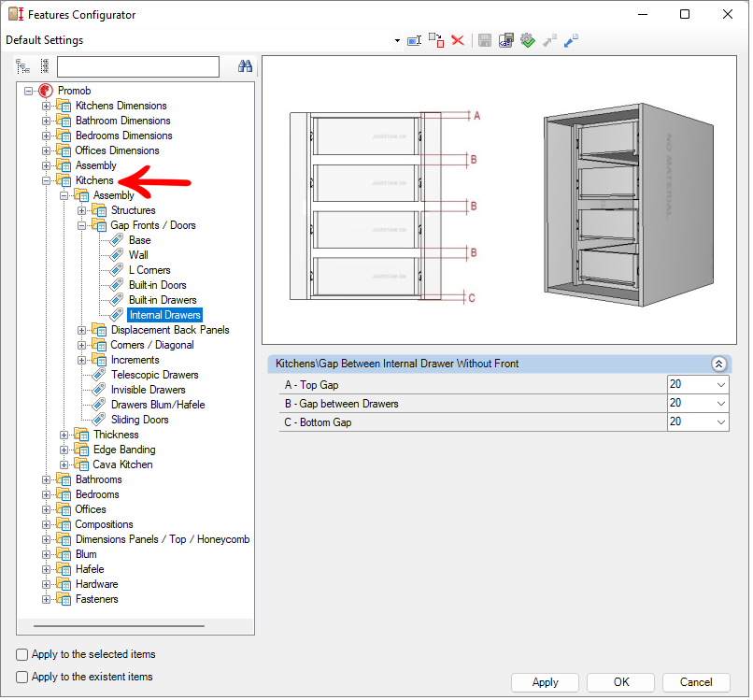Select the Blum folder
753x700 pixels.
tap(86, 554)
